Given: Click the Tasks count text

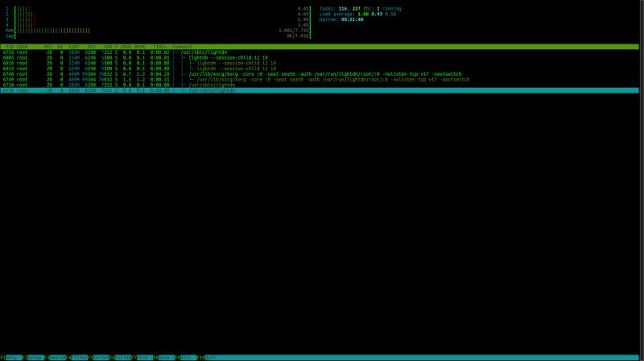Looking at the screenshot, I should click(x=361, y=9).
